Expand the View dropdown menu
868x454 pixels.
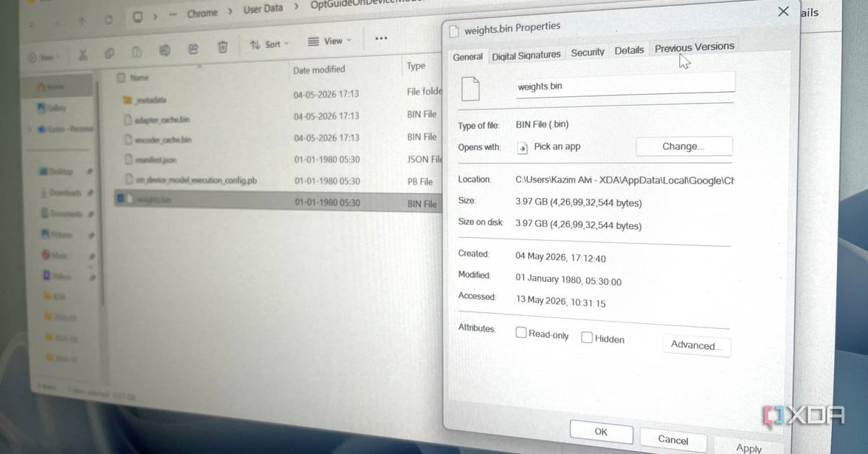(x=329, y=41)
